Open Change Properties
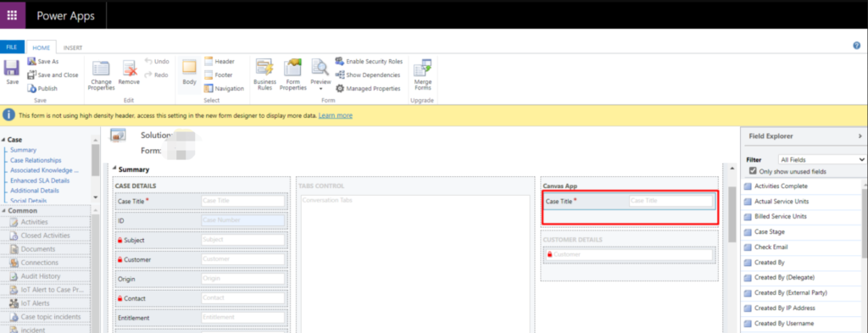868x333 pixels. pyautogui.click(x=101, y=75)
